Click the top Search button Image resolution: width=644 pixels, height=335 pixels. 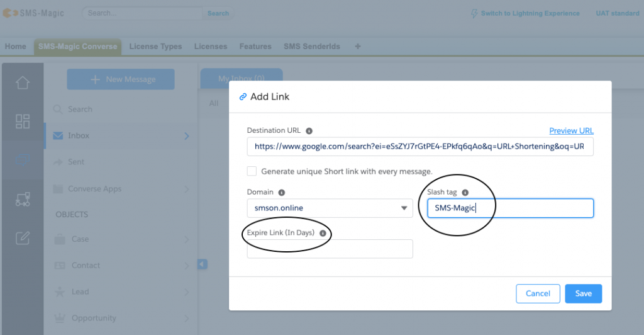click(x=218, y=13)
